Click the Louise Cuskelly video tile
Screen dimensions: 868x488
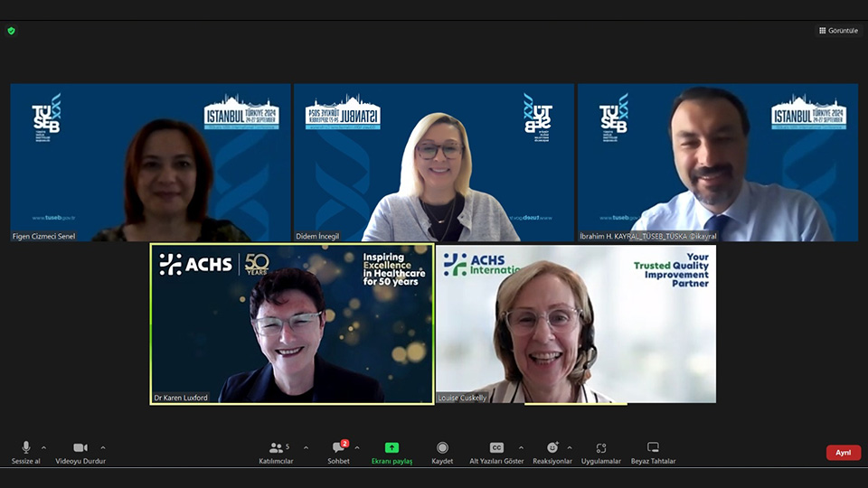pos(576,324)
